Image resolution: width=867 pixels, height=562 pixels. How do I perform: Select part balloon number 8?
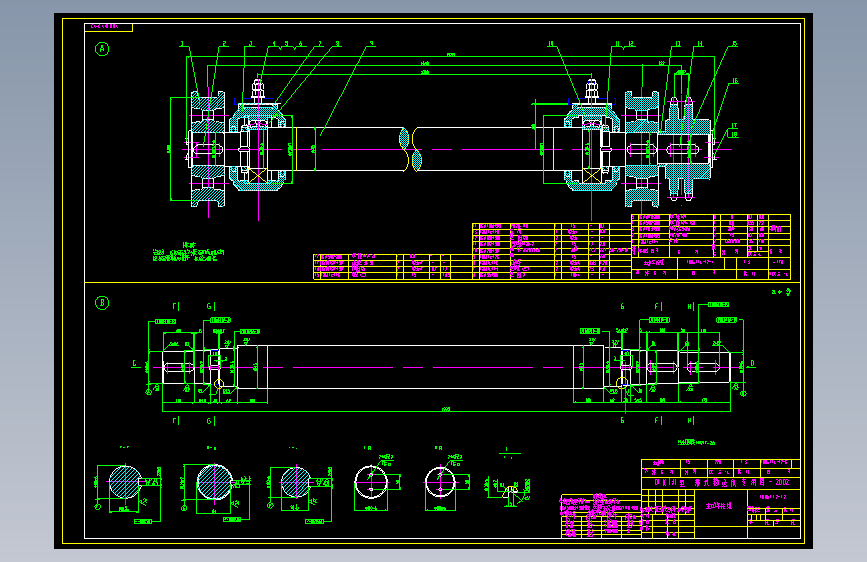(337, 44)
